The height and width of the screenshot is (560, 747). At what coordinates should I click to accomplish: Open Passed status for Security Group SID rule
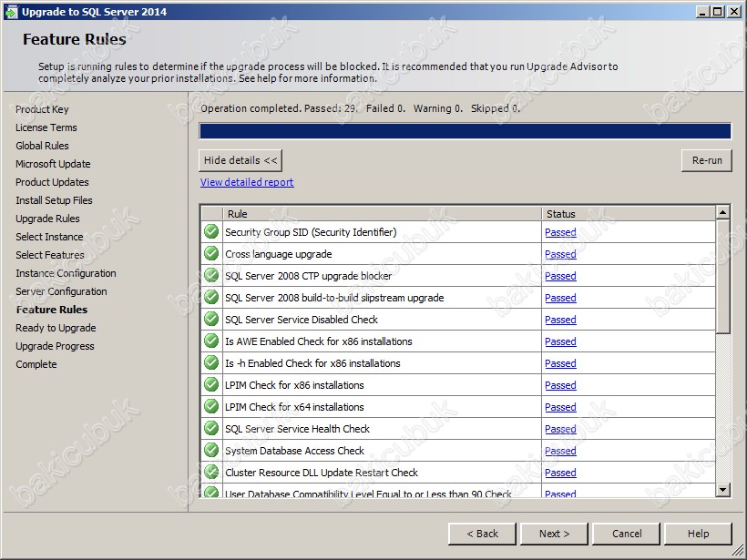(x=560, y=232)
